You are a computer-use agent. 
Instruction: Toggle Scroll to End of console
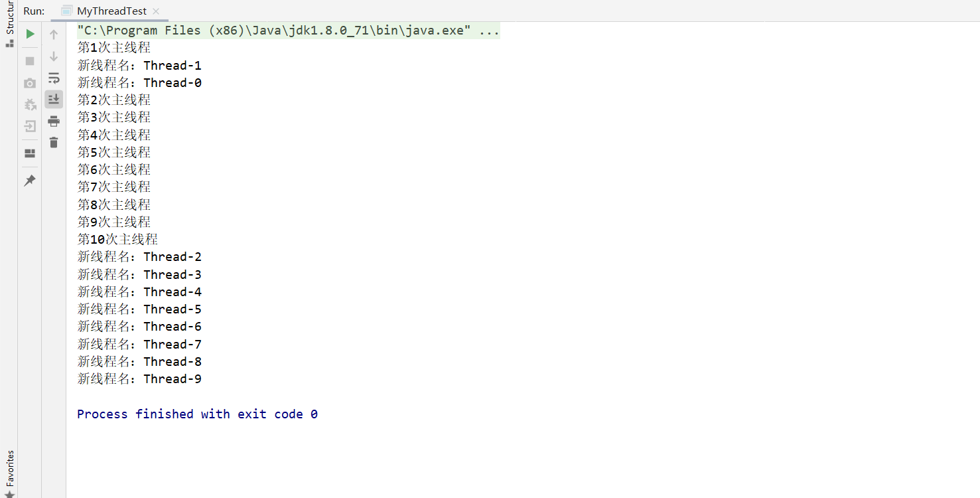pos(54,99)
